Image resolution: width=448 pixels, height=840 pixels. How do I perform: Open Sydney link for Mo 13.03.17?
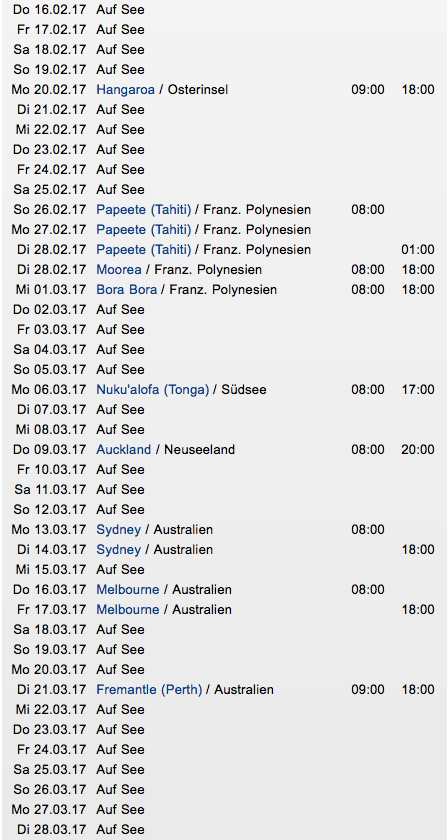coord(118,530)
